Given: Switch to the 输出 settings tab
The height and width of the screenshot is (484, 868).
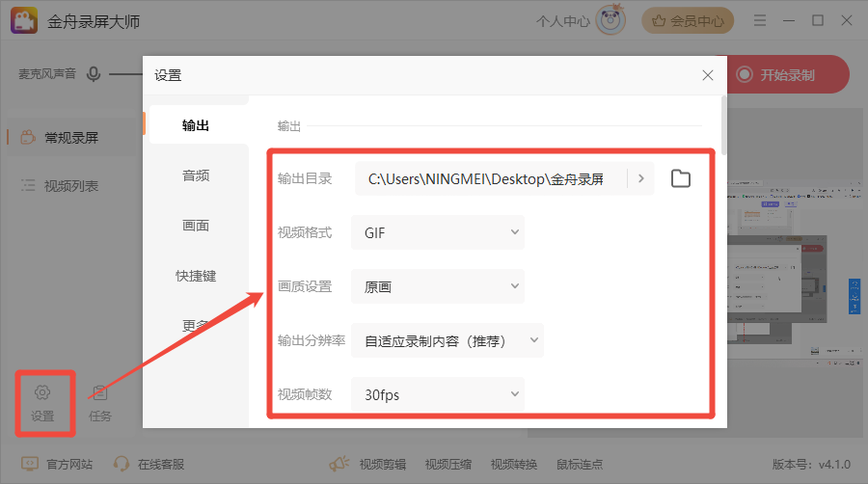Looking at the screenshot, I should 196,125.
